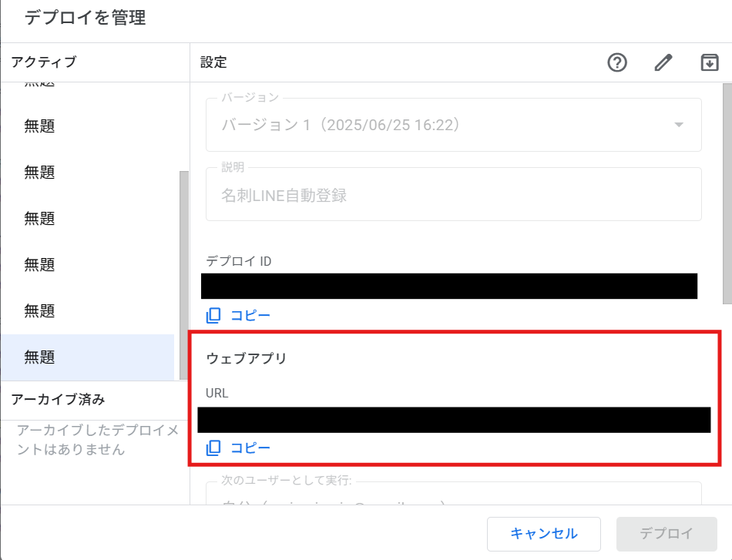Click copy icon under ウェブアプリ URL
Image resolution: width=732 pixels, height=560 pixels.
pos(213,448)
